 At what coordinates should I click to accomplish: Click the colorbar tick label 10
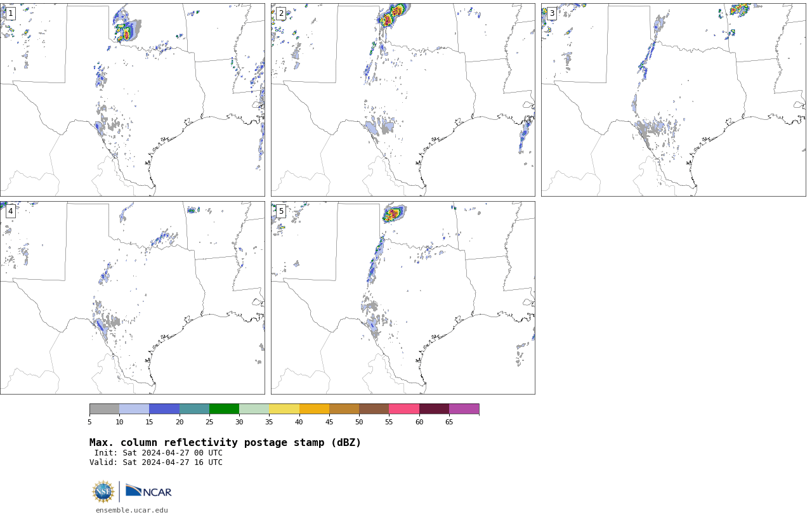tap(119, 422)
